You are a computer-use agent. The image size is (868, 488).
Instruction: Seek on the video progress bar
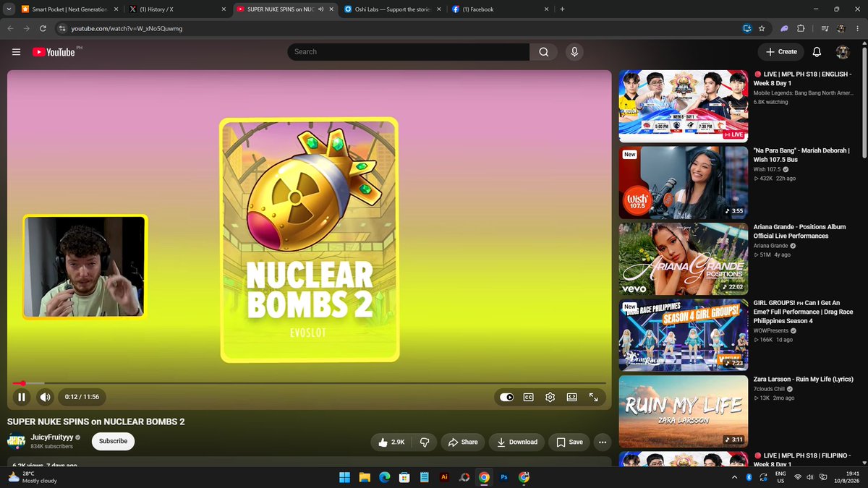[310, 383]
